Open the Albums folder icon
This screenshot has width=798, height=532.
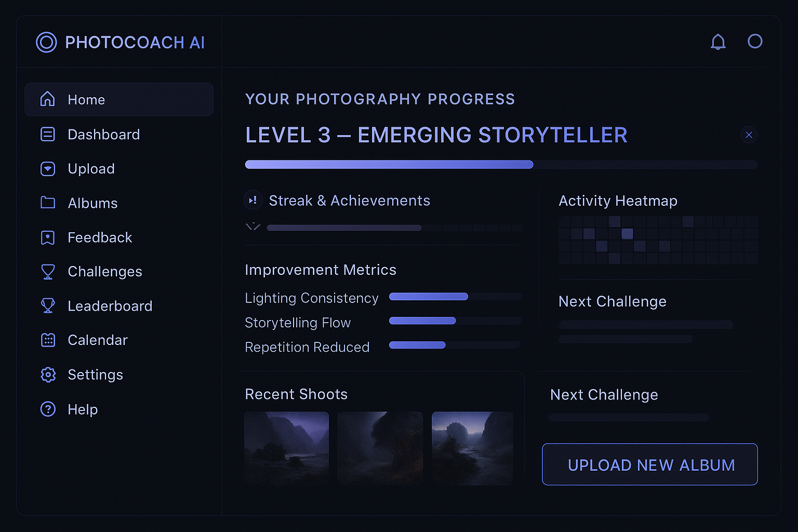[48, 203]
